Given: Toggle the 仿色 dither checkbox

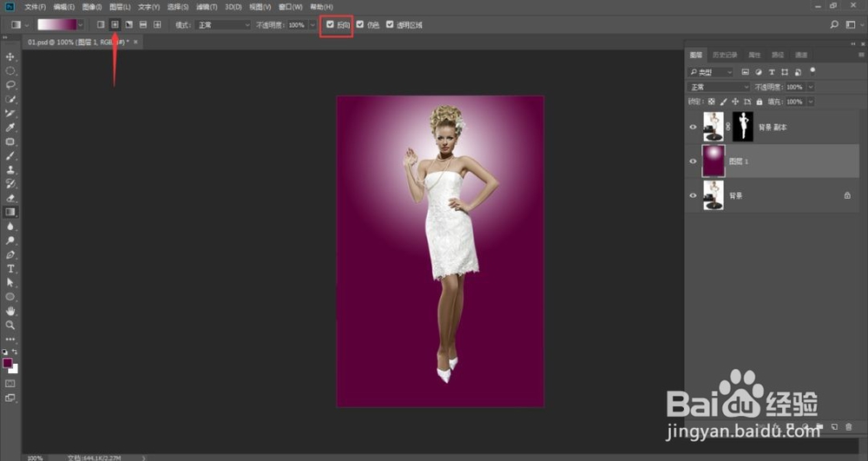Looking at the screenshot, I should point(360,25).
